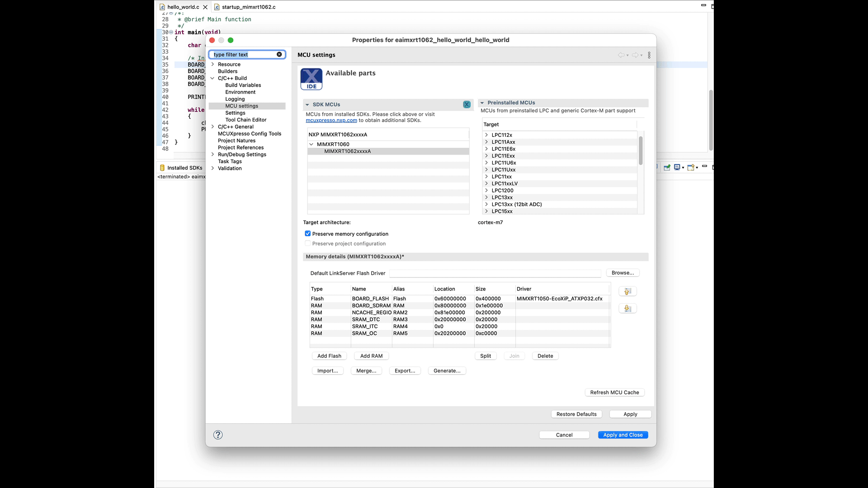Move a memory region up with the up-arrow icon
Screen dimensions: 868x488
pos(628,291)
